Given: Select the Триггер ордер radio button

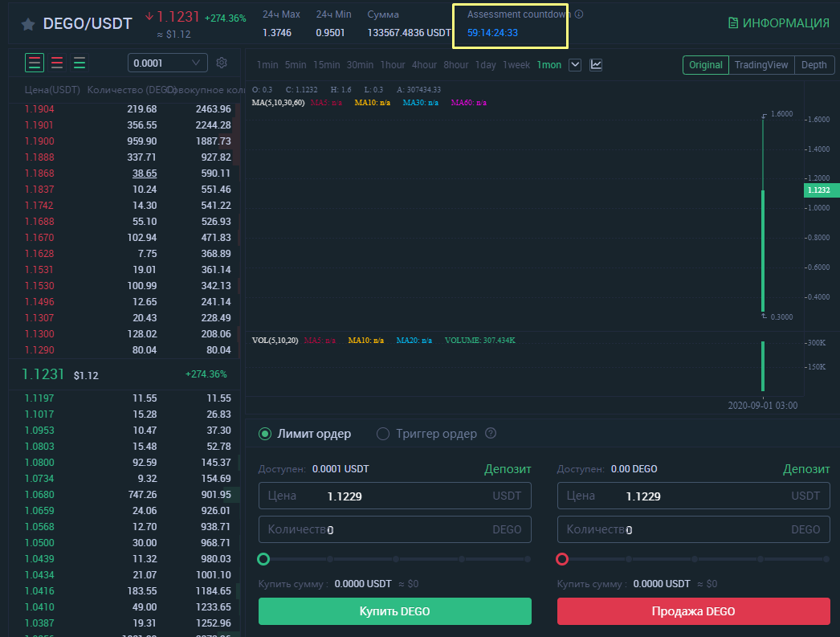Looking at the screenshot, I should (x=383, y=434).
